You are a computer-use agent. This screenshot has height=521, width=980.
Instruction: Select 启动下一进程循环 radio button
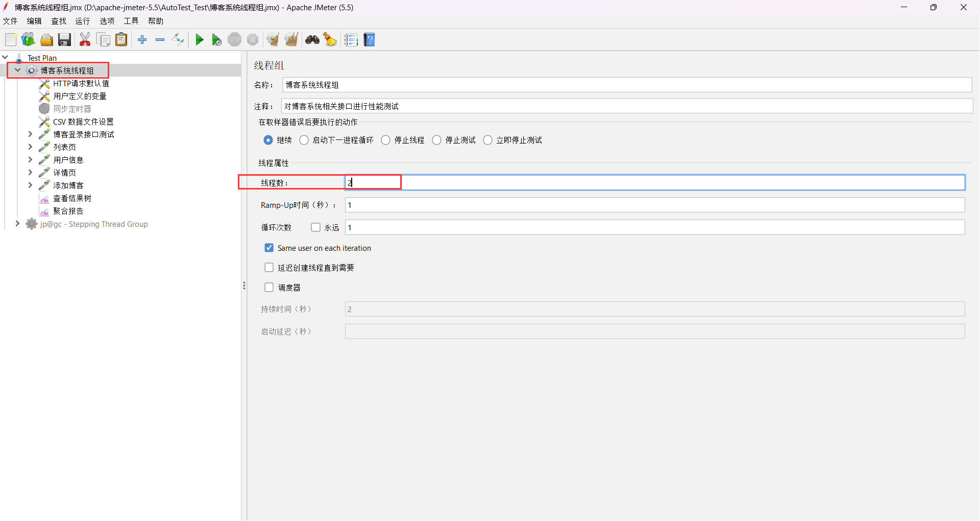[304, 140]
